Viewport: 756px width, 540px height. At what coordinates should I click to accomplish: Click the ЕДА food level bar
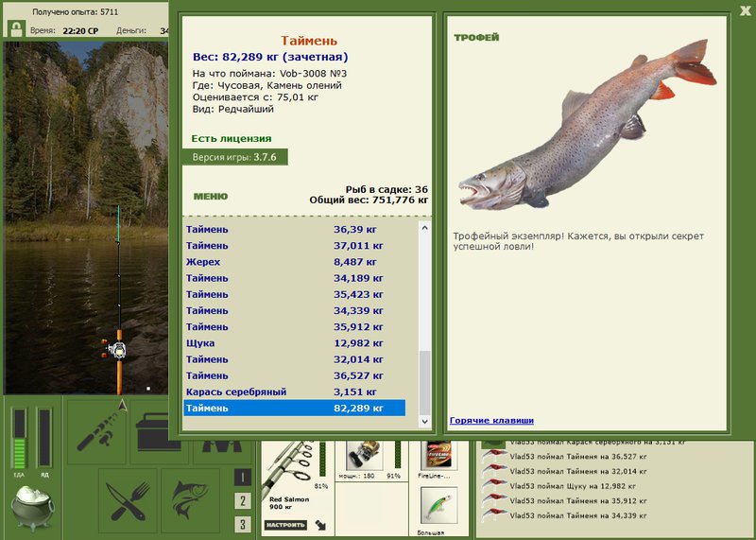click(20, 438)
